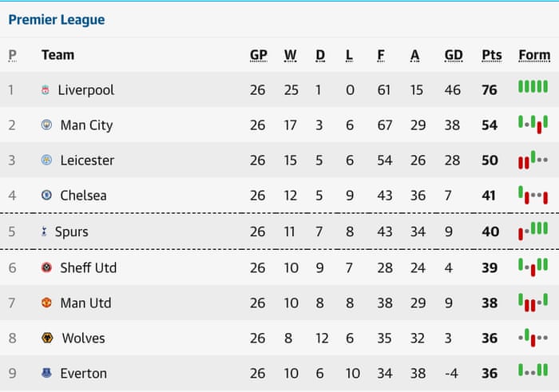559x392 pixels.
Task: Click the P position column header
Action: 12,55
